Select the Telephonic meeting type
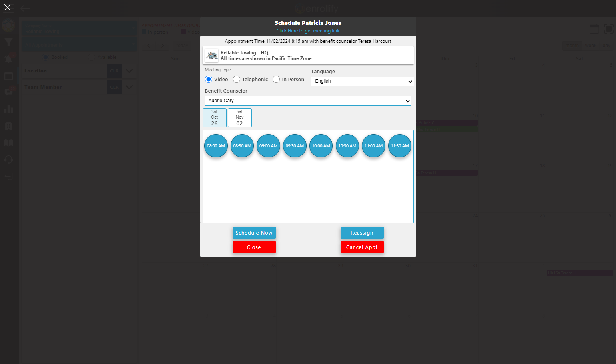 [237, 79]
